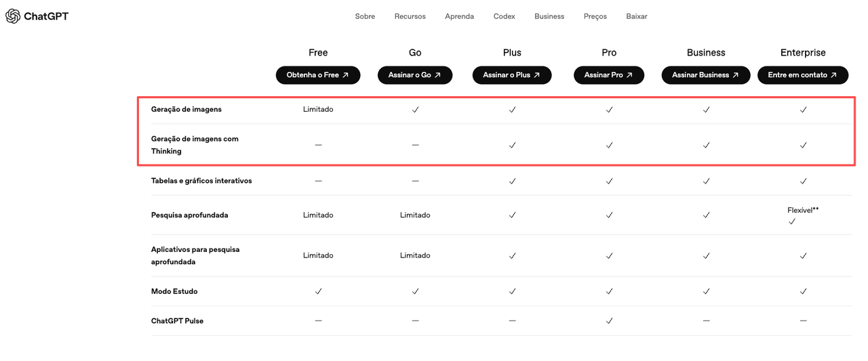Click the Assinar Business button
Image resolution: width=868 pixels, height=361 pixels.
(706, 75)
